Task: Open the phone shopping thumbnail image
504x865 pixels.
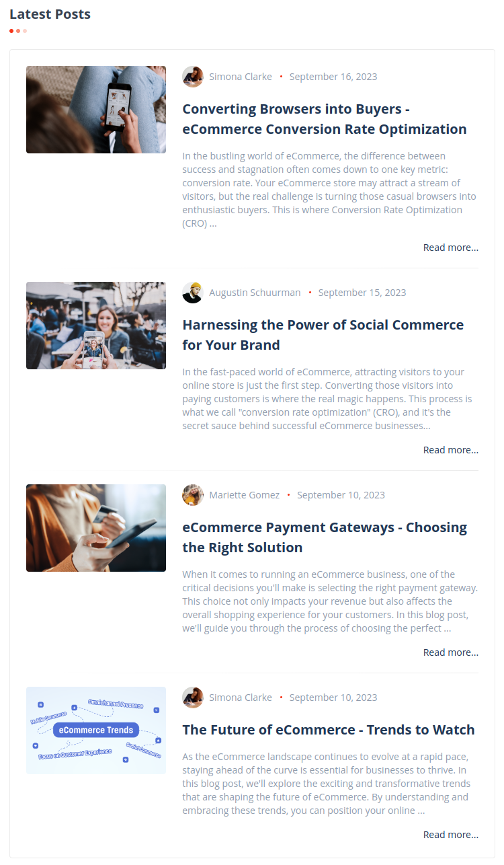Action: pos(96,110)
